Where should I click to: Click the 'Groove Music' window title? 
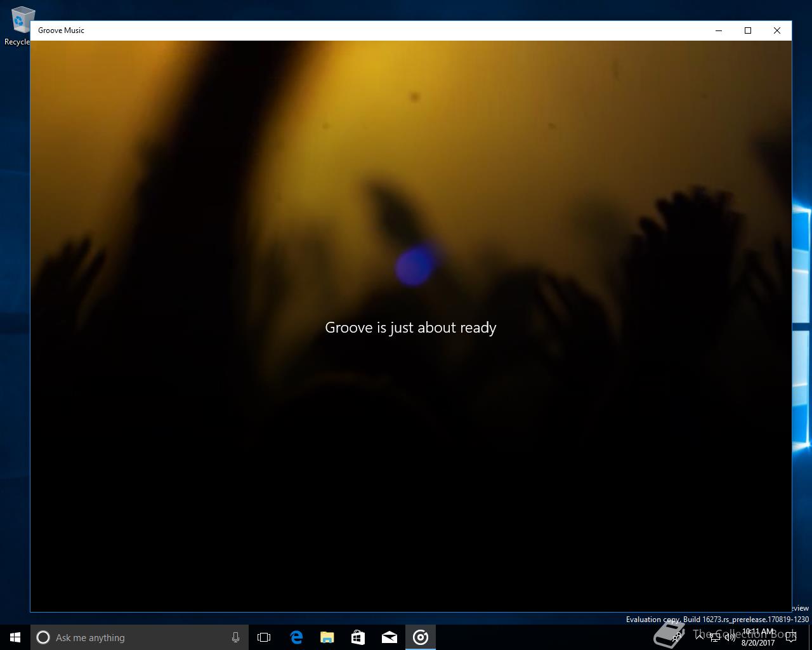pos(61,30)
